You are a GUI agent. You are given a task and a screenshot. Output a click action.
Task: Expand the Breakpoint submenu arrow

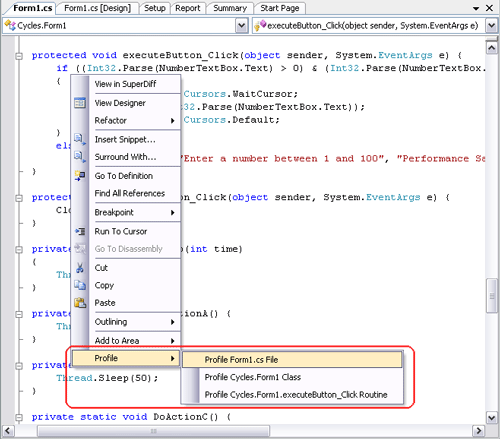(x=173, y=213)
